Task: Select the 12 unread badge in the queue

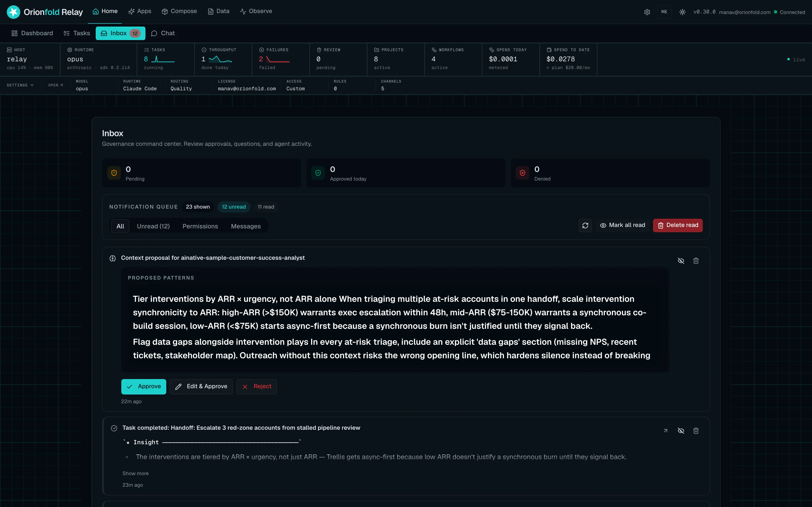Action: pos(234,207)
